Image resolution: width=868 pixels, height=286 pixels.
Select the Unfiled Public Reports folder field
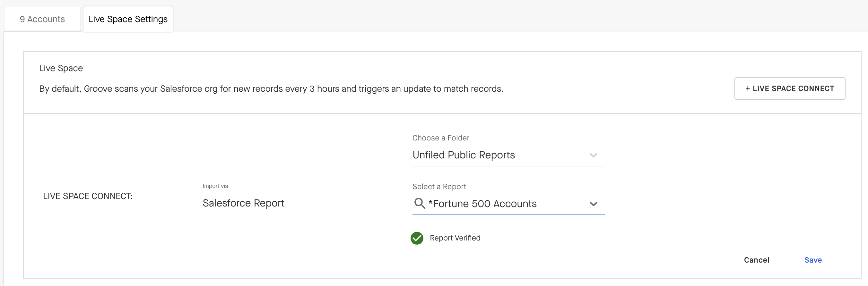464,155
